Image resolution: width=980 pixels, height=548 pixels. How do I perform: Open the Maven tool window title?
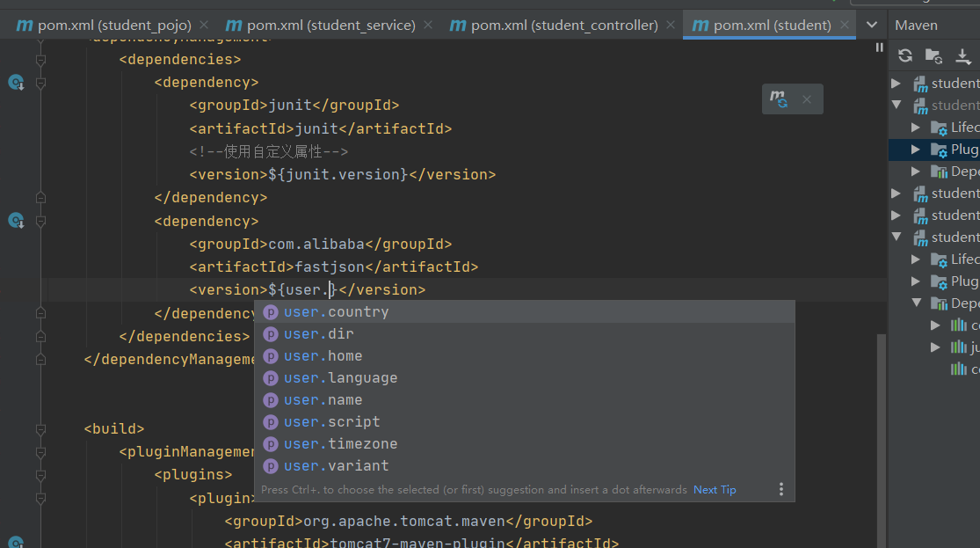pyautogui.click(x=916, y=25)
